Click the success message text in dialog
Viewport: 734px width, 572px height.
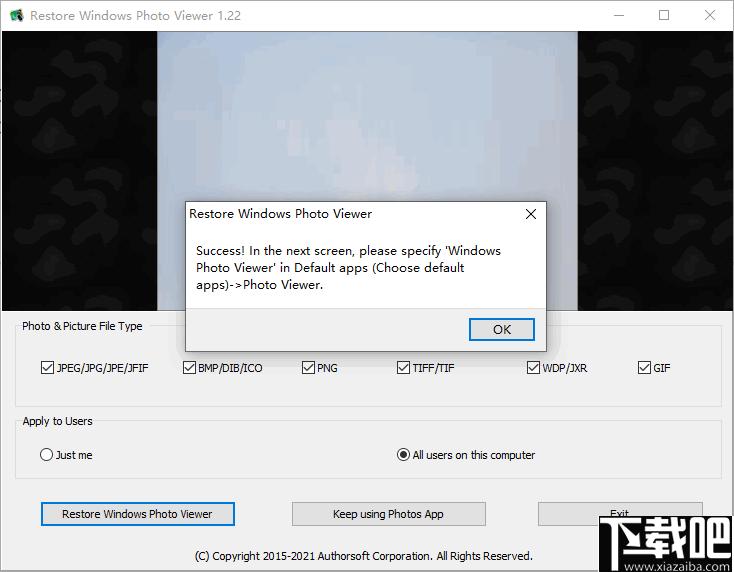pyautogui.click(x=348, y=268)
